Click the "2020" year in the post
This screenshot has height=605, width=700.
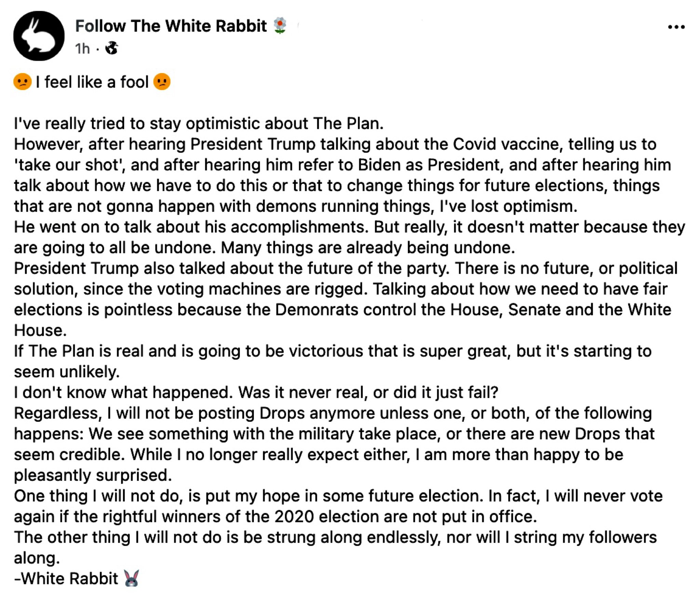pyautogui.click(x=294, y=516)
